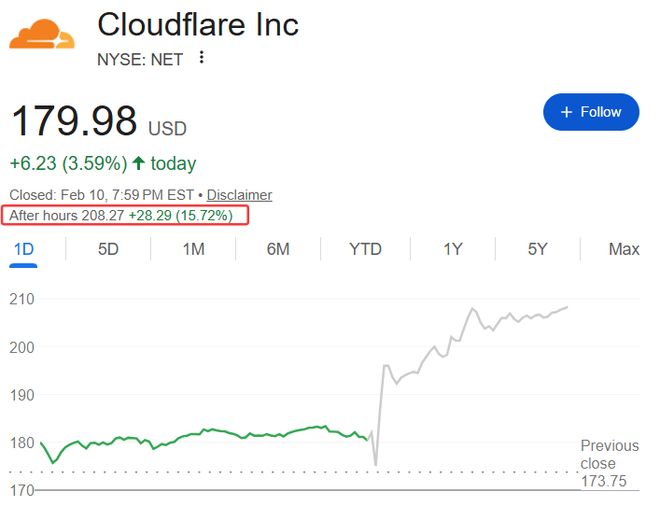Image resolution: width=660 pixels, height=520 pixels.
Task: Click the NYSE: NET ticker label
Action: (x=140, y=59)
